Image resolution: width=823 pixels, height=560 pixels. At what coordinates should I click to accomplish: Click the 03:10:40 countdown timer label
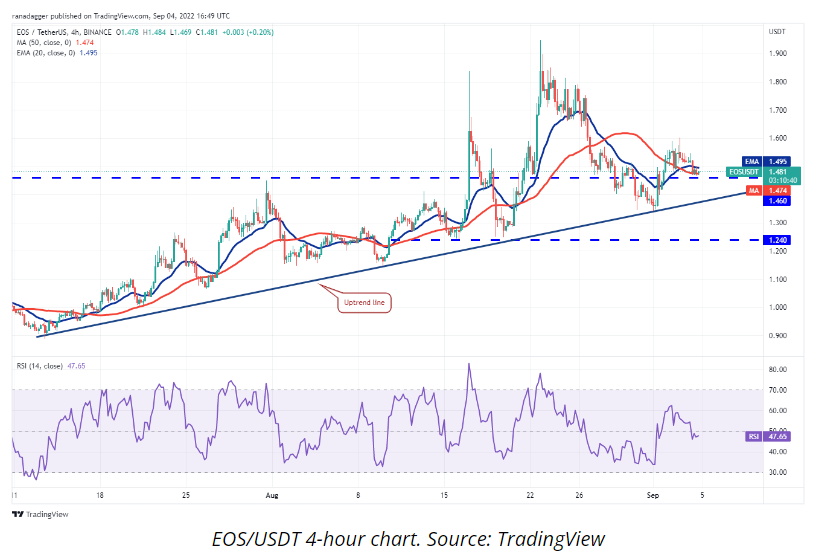783,180
